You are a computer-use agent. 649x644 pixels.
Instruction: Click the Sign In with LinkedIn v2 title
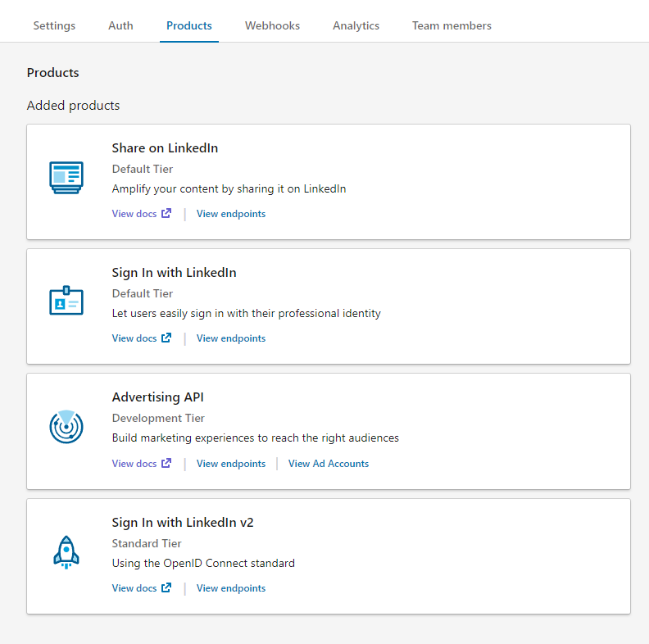pos(183,522)
